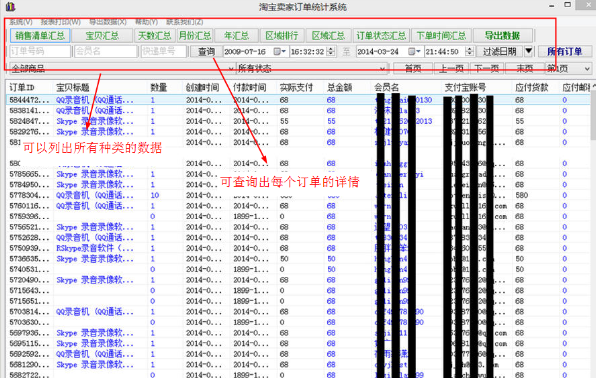Click the 580 payable amount cell
This screenshot has height=378, width=596.
522,195
